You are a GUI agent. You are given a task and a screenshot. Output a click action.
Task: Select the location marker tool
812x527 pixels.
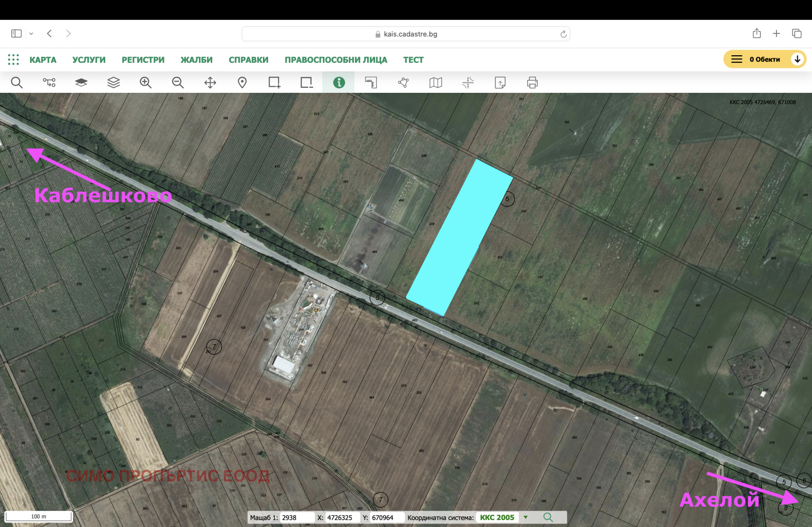(x=242, y=82)
